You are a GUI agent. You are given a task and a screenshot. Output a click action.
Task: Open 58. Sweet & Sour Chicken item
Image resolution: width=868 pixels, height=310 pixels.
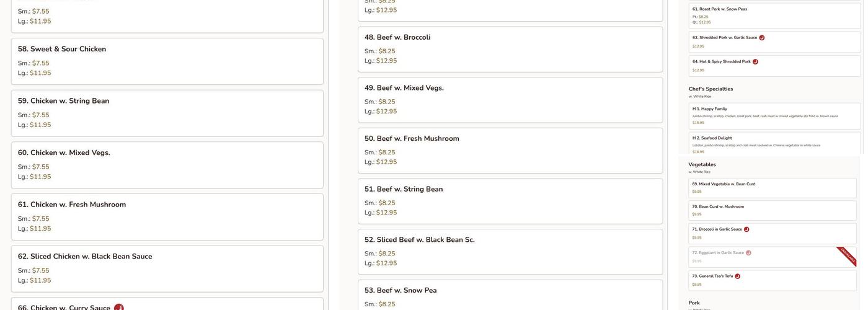click(x=167, y=61)
